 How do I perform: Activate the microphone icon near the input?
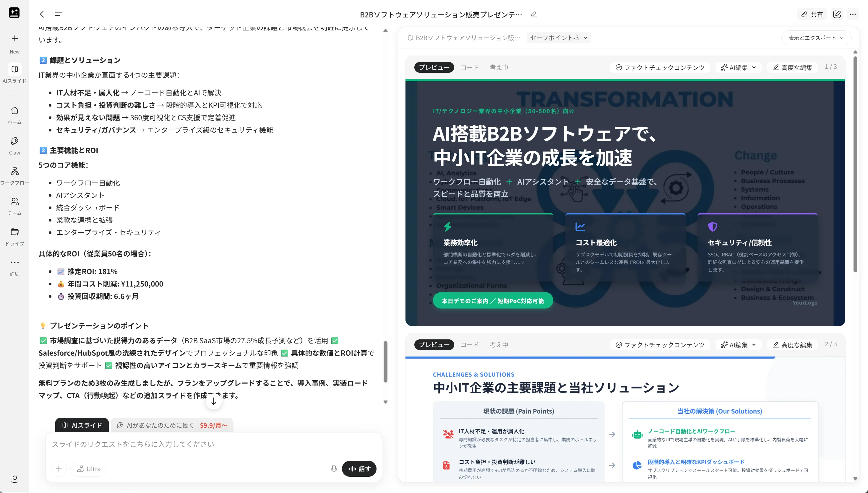click(334, 468)
